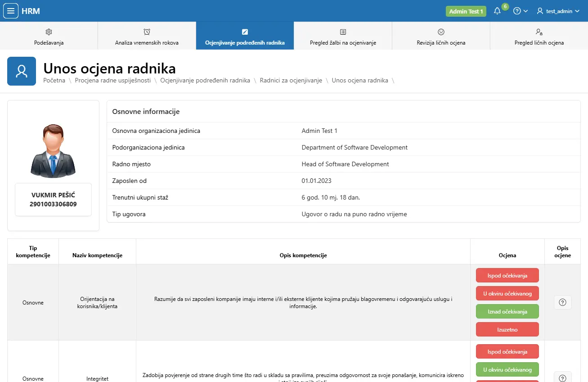The width and height of the screenshot is (588, 382).
Task: Click the user silhouette icon beside test_admin
Action: pos(540,11)
